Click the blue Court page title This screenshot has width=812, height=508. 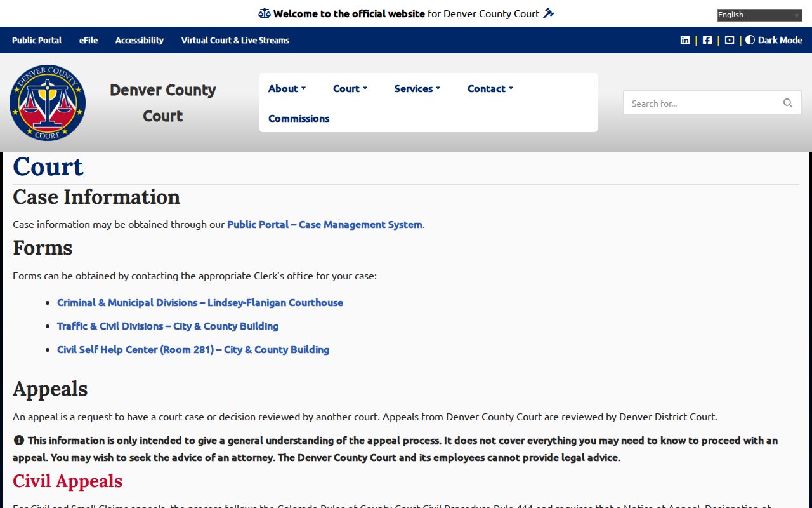click(48, 166)
